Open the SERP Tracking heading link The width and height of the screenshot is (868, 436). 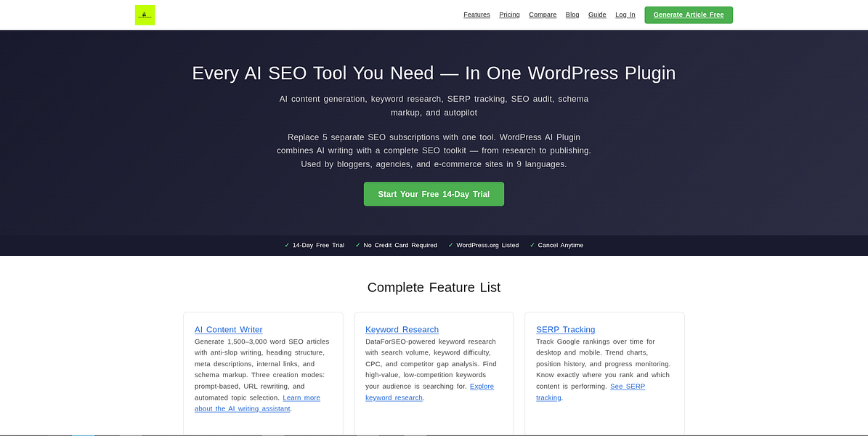(x=565, y=330)
